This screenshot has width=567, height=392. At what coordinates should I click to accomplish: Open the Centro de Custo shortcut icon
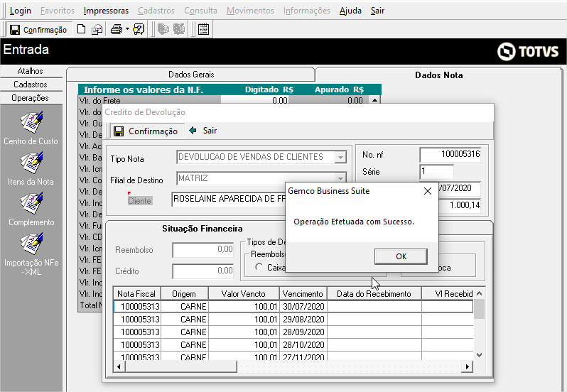[x=31, y=122]
